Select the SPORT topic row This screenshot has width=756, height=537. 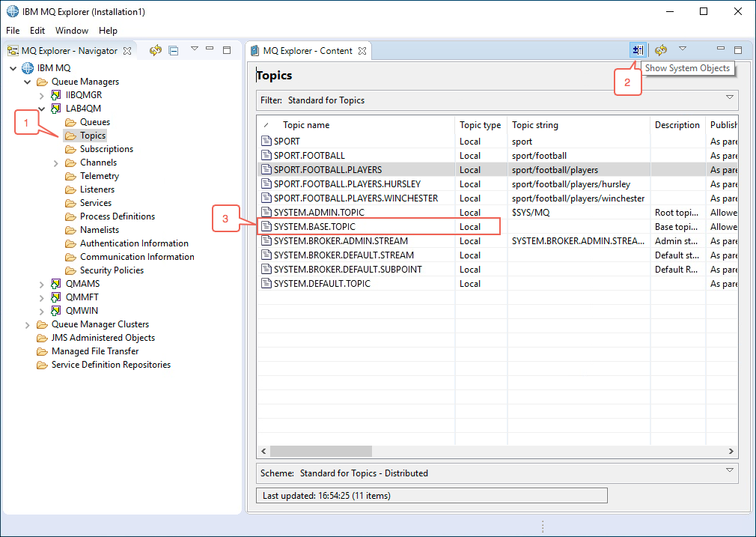497,142
